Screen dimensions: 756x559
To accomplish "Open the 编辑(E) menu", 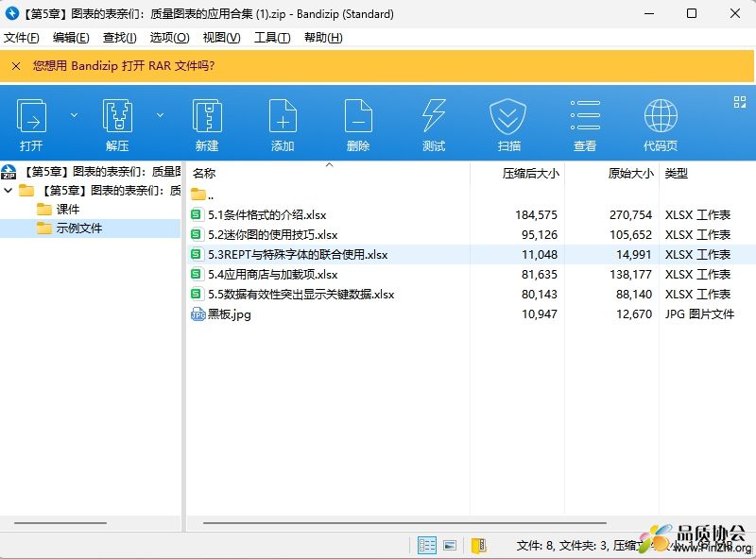I will coord(71,38).
